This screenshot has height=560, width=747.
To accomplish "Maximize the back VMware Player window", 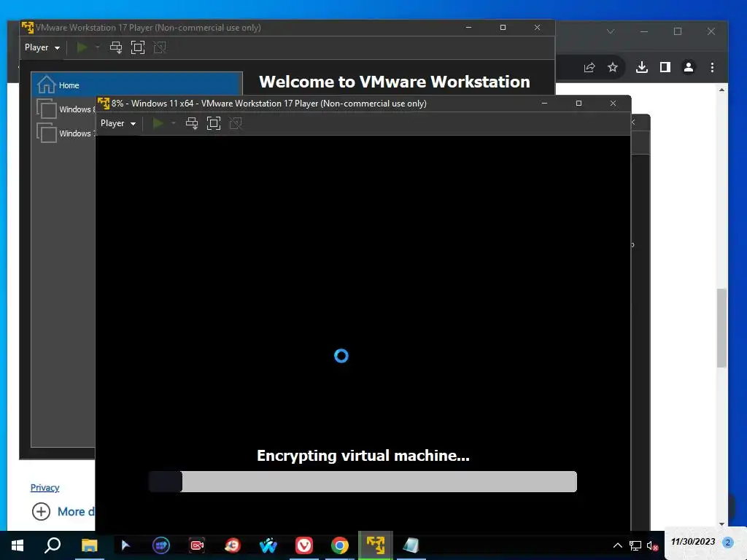I will point(503,28).
